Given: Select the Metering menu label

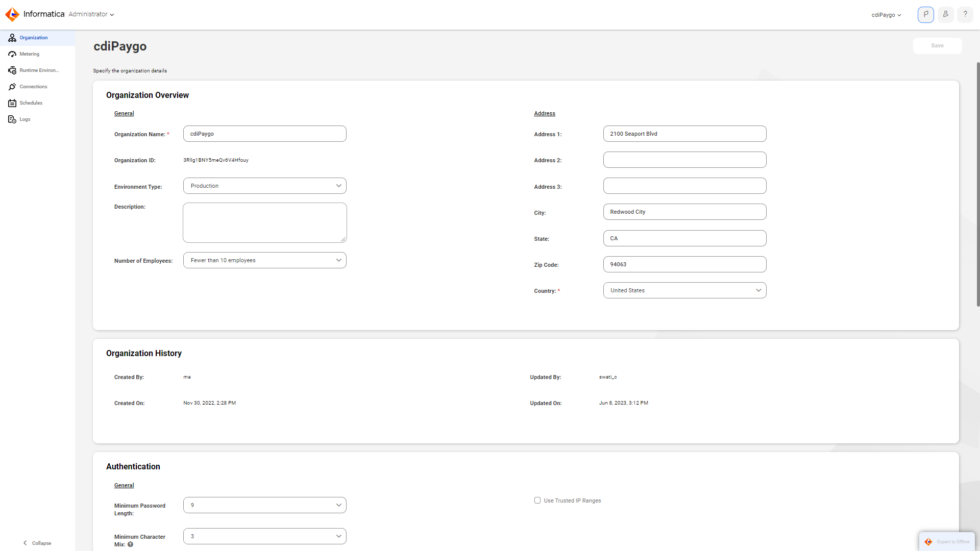Looking at the screenshot, I should [30, 54].
